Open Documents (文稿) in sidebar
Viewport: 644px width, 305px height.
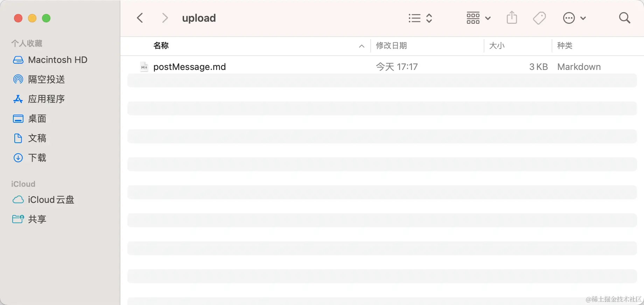(x=37, y=138)
